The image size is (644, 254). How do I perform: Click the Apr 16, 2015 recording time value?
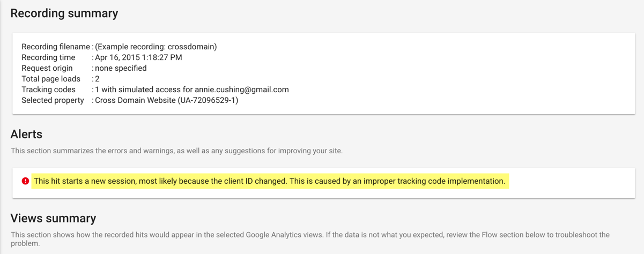138,57
